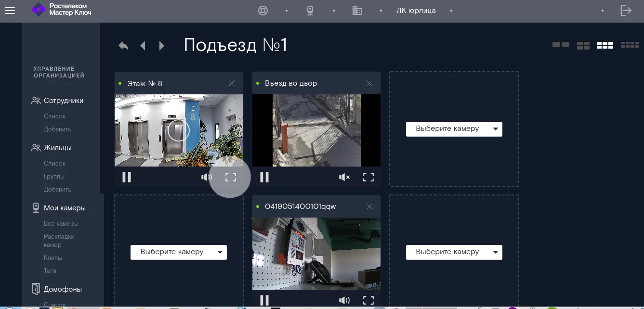
Task: Open Сотрудники section in sidebar
Action: (64, 101)
